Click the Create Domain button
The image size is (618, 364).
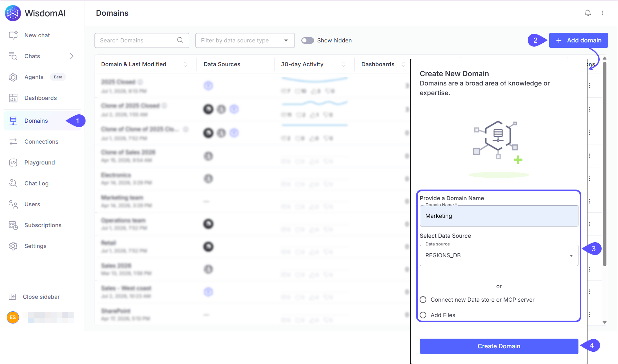click(499, 346)
